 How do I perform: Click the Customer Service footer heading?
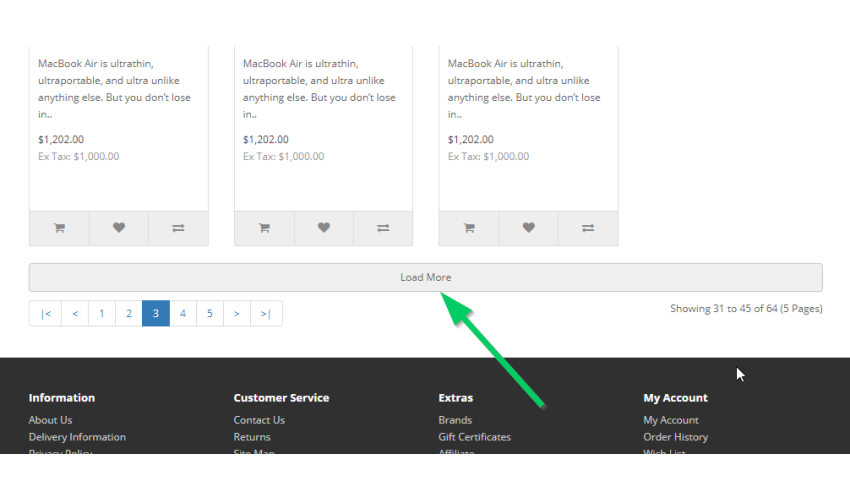[281, 398]
